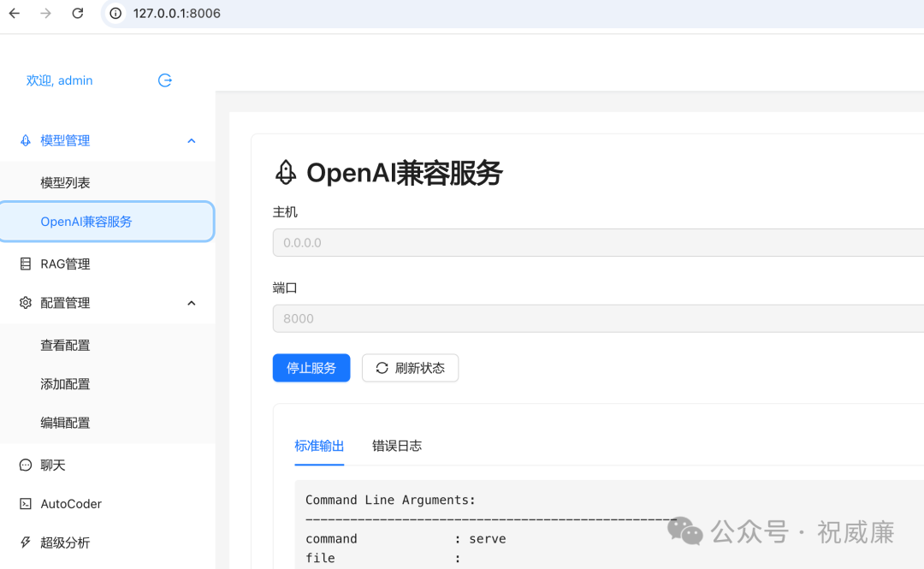Image resolution: width=924 pixels, height=569 pixels.
Task: Select the chat bubble icon next to 聊天
Action: coord(25,465)
